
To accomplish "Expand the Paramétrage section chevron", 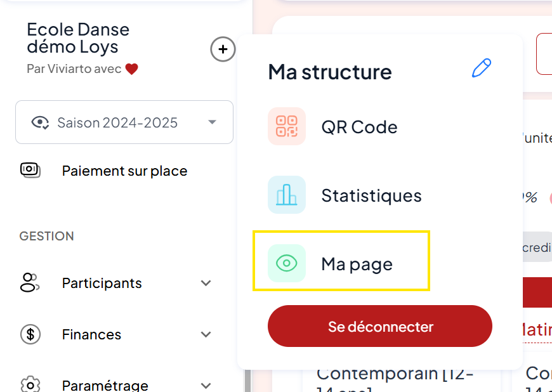I will 206,385.
